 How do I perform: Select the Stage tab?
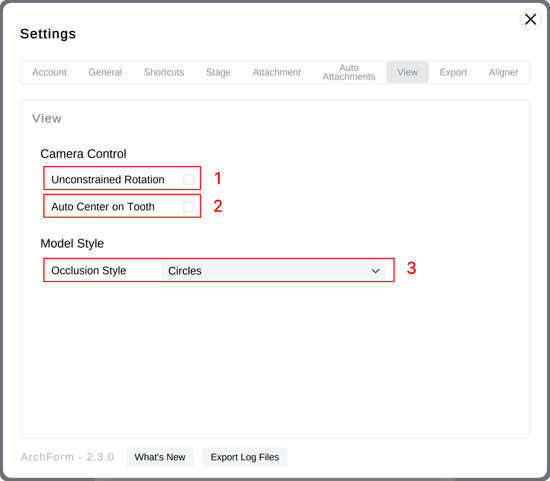218,72
